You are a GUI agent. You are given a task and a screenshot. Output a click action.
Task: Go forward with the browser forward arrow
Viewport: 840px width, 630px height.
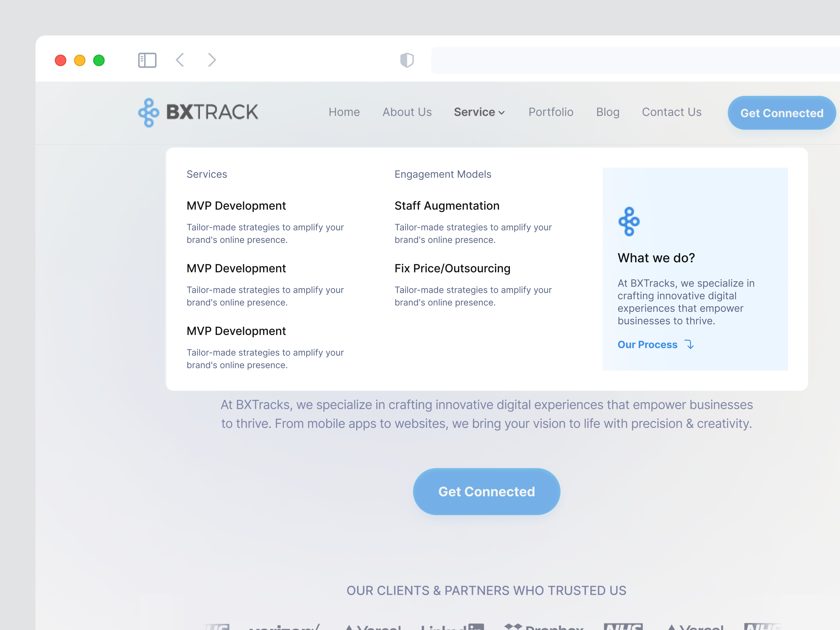[212, 60]
